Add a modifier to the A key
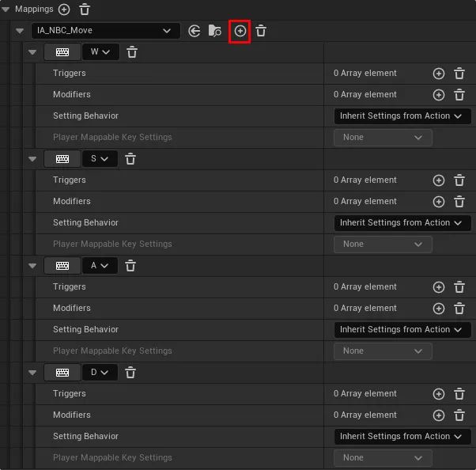 point(439,309)
